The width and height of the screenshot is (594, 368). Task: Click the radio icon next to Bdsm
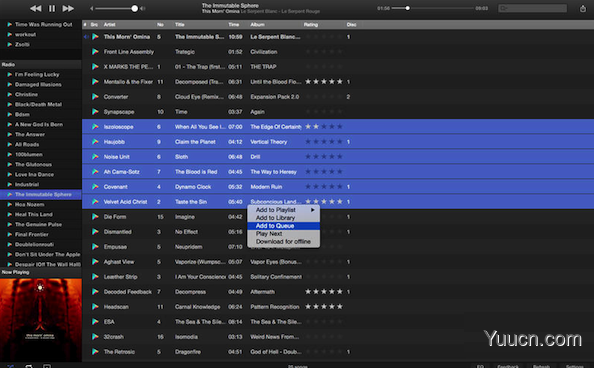pos(9,114)
